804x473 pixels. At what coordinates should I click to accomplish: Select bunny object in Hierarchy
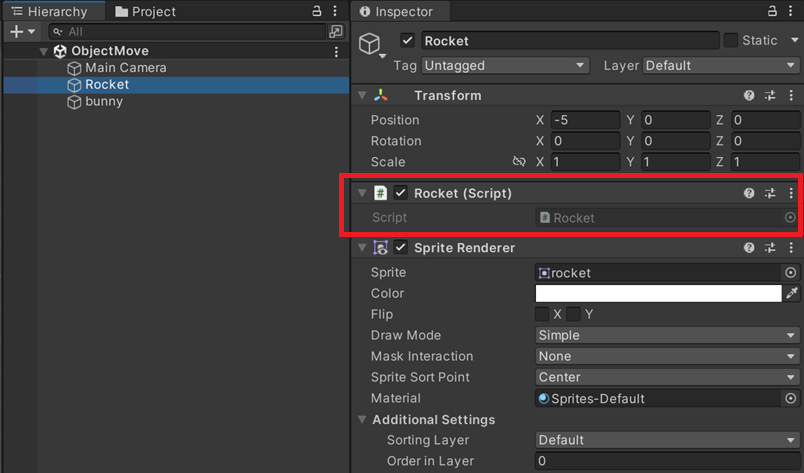[104, 101]
